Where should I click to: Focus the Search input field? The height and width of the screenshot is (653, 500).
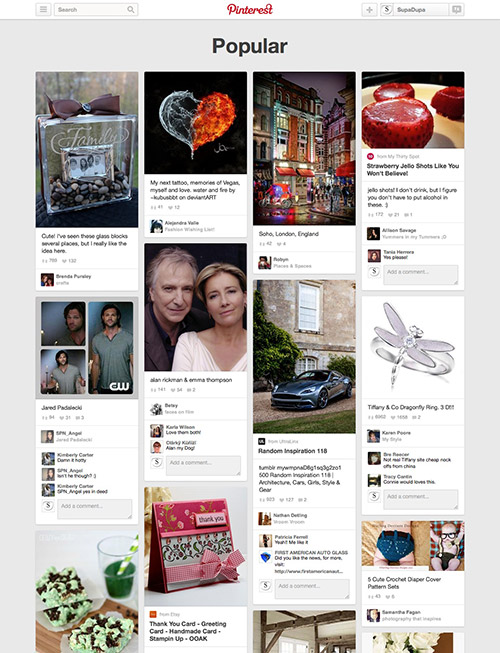[91, 10]
